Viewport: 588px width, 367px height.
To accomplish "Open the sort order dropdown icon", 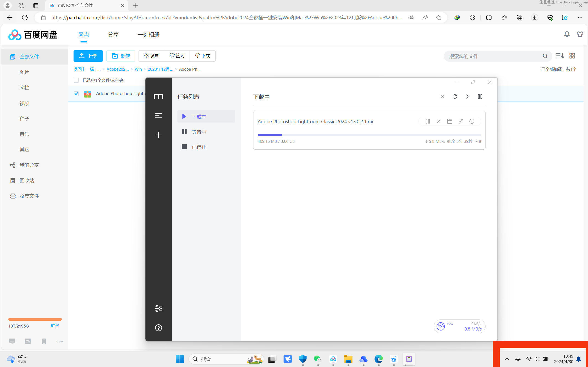I will coord(560,56).
